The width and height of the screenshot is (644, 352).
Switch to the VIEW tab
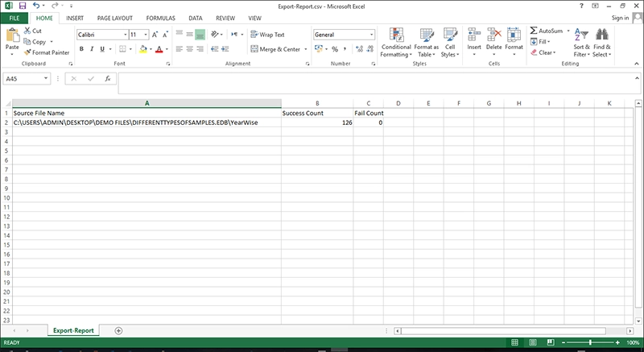tap(254, 18)
